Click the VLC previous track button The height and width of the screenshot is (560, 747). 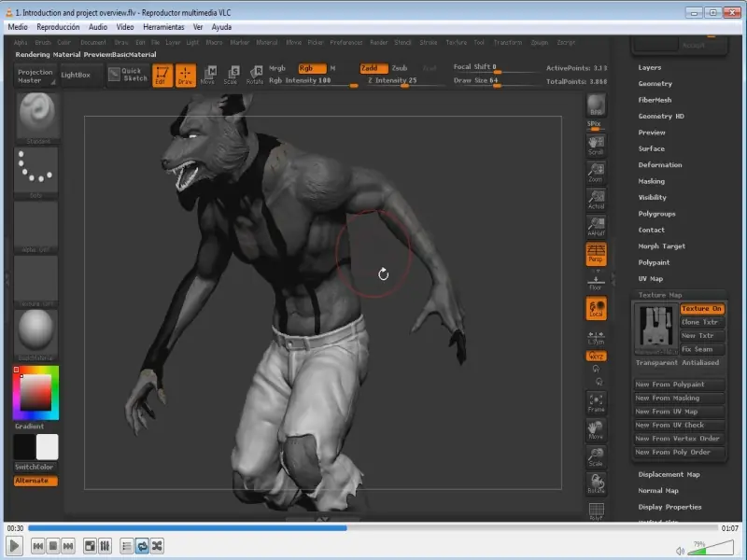pyautogui.click(x=38, y=546)
